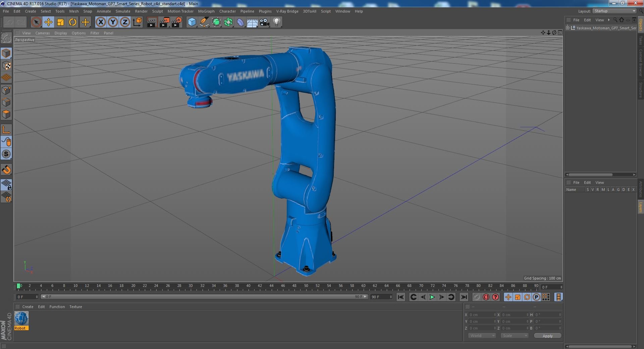This screenshot has width=644, height=349.
Task: Toggle Coordinate System world/object button
Action: point(137,22)
